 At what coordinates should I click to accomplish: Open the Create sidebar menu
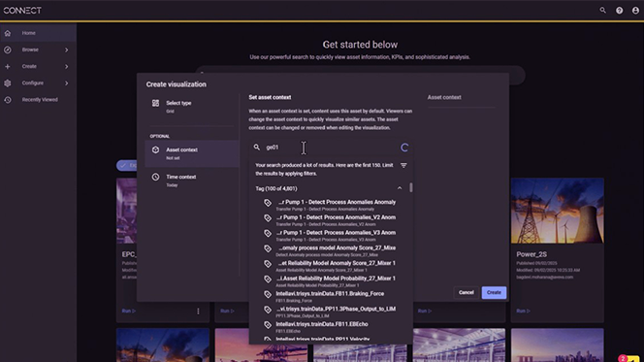(38, 66)
